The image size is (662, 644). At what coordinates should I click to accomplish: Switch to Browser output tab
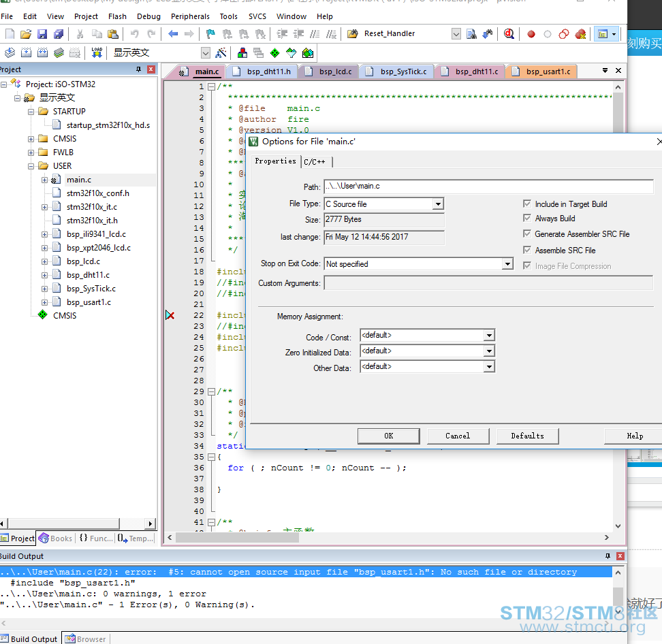click(86, 639)
